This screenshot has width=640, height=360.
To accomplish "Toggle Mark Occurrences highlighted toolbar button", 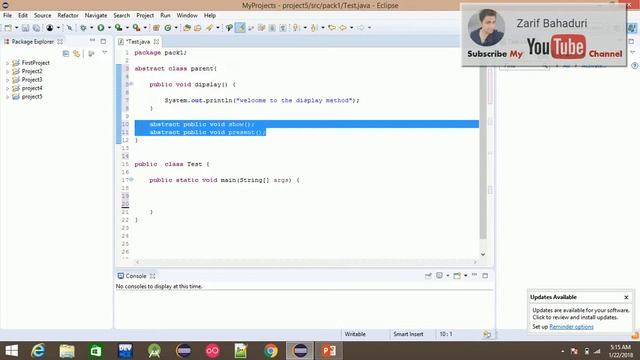I will click(240, 28).
